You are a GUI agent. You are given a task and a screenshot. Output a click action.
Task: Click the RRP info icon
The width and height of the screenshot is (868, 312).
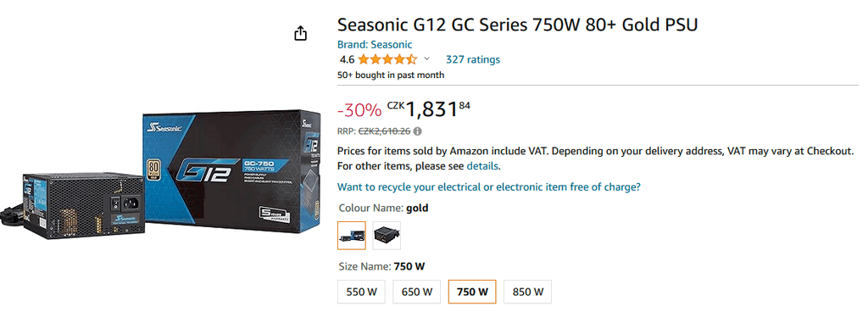point(417,131)
